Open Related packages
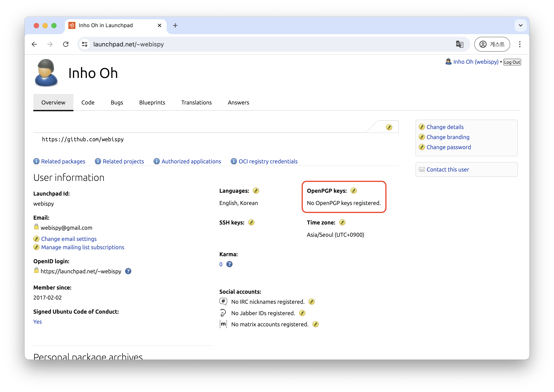This screenshot has width=554, height=392. pos(63,161)
